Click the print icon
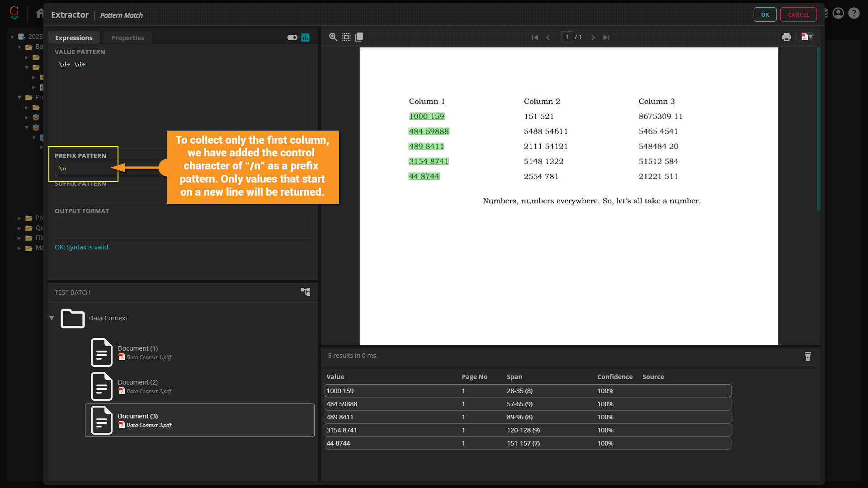Screen dimensions: 868x488 tap(786, 37)
